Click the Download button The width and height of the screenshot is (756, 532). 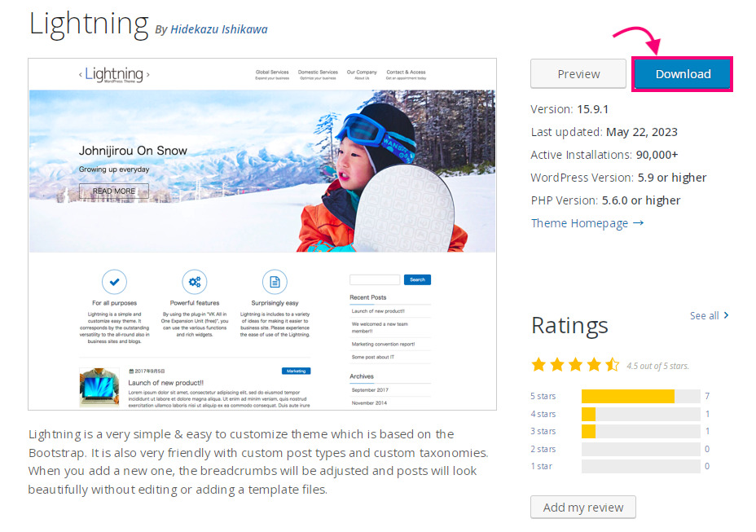click(x=682, y=74)
